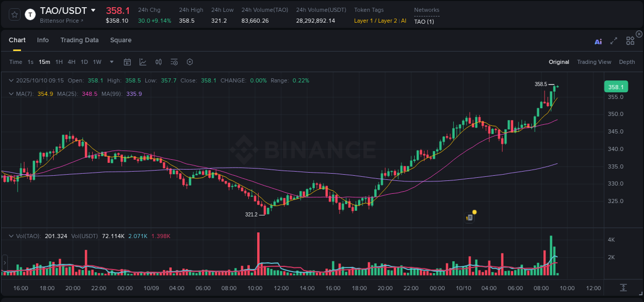Image resolution: width=644 pixels, height=302 pixels.
Task: Favorite the TAO/USDT pair star
Action: pyautogui.click(x=14, y=14)
